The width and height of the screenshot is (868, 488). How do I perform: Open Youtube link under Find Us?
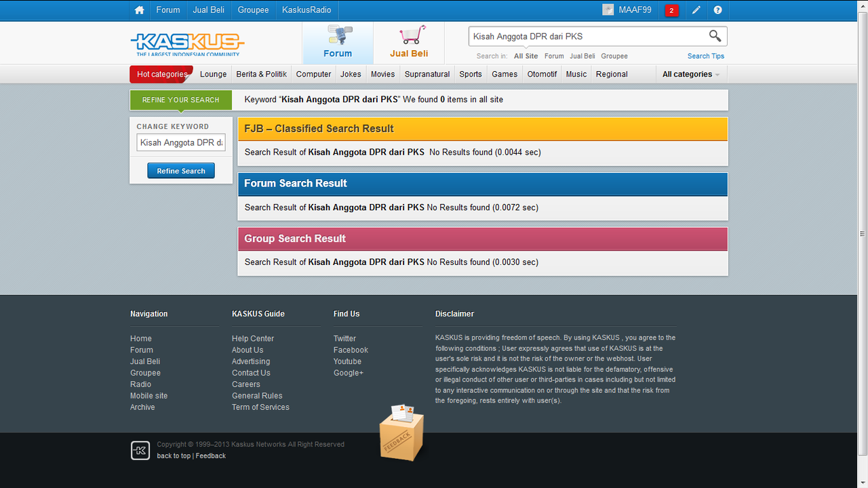[x=347, y=362]
